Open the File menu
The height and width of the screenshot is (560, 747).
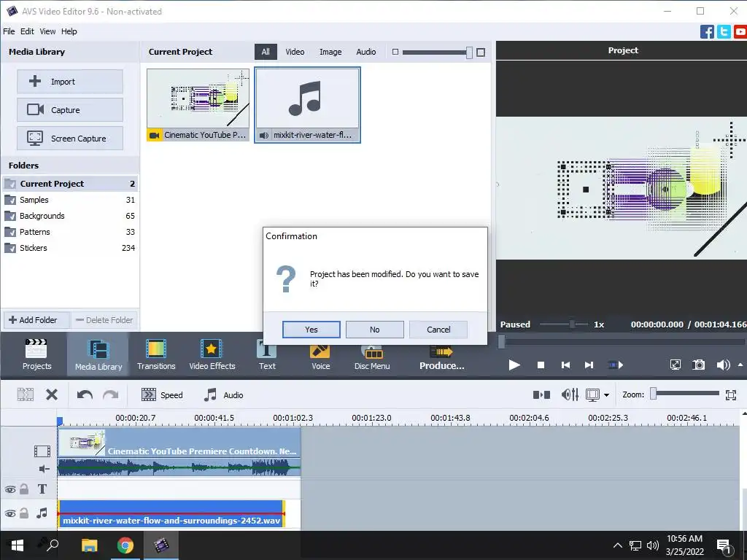tap(9, 31)
